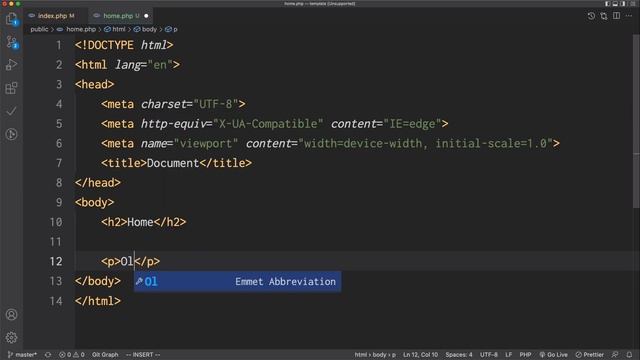Start Go Live server
The height and width of the screenshot is (360, 640).
pyautogui.click(x=553, y=355)
